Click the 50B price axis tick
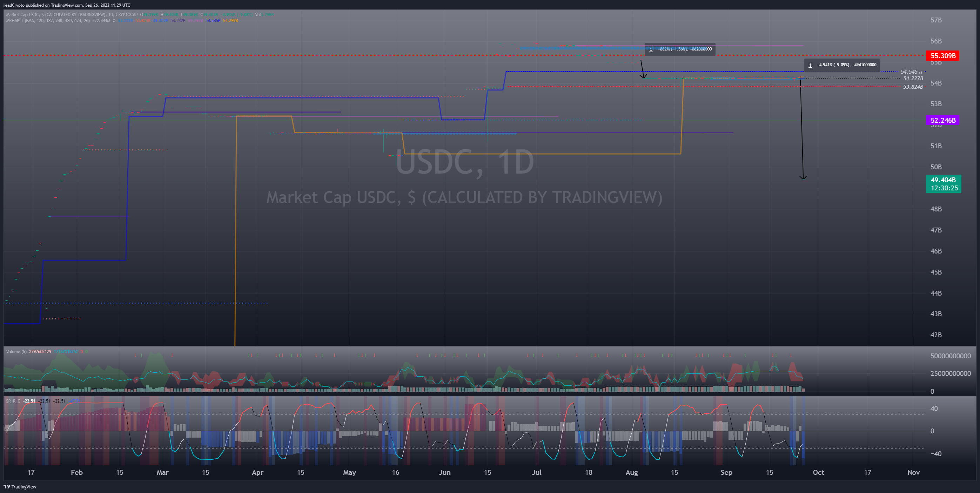 [x=936, y=167]
